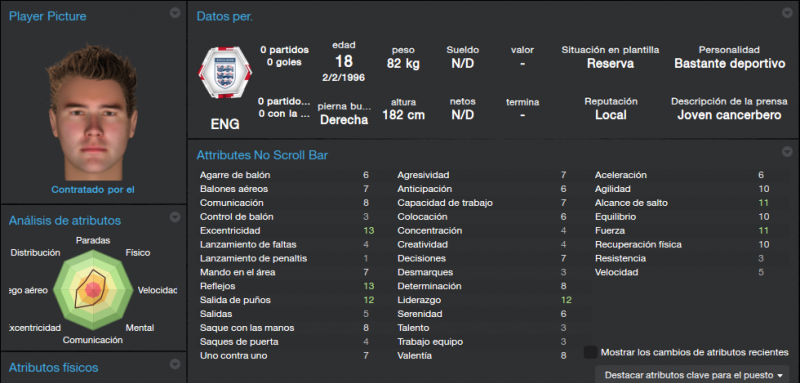800x383 pixels.
Task: Open the Análisis de atributos panel arrow
Action: click(175, 217)
